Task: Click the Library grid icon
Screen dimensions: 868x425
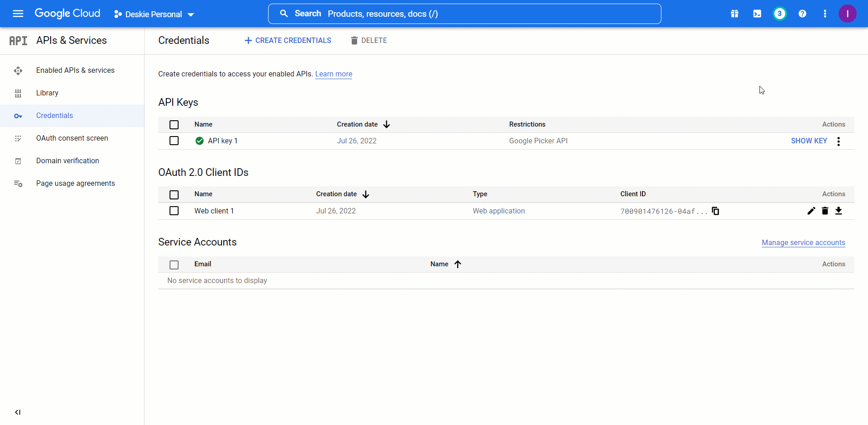Action: point(18,93)
